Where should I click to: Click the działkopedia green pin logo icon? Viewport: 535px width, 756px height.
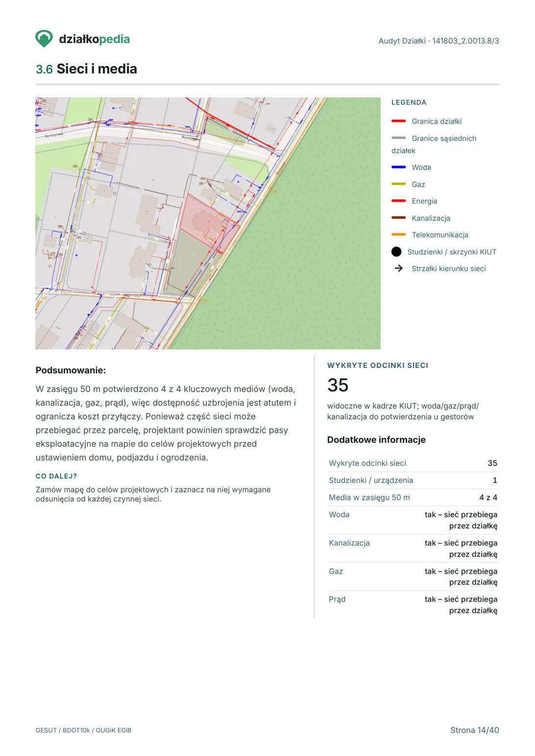[x=44, y=39]
